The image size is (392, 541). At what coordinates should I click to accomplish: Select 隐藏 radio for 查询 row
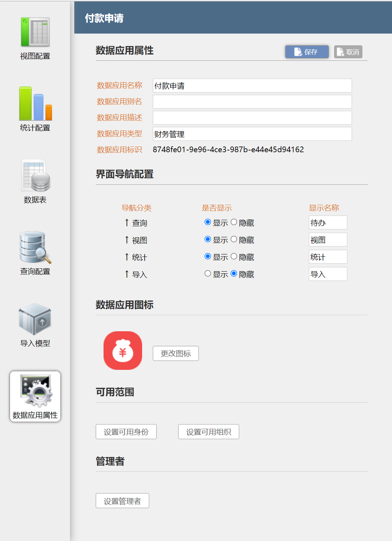point(234,222)
